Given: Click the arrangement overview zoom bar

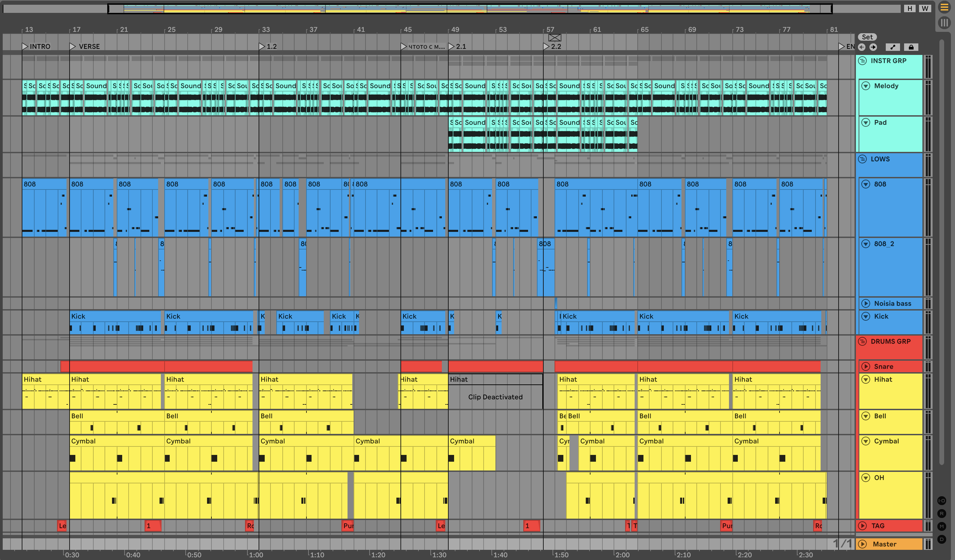Looking at the screenshot, I should coord(470,8).
